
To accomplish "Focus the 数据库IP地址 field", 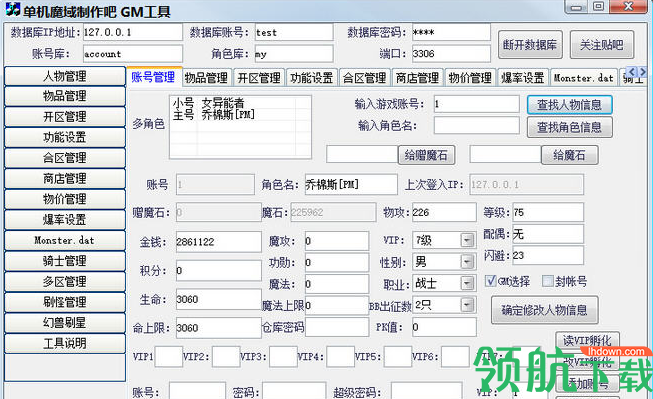I will 132,32.
